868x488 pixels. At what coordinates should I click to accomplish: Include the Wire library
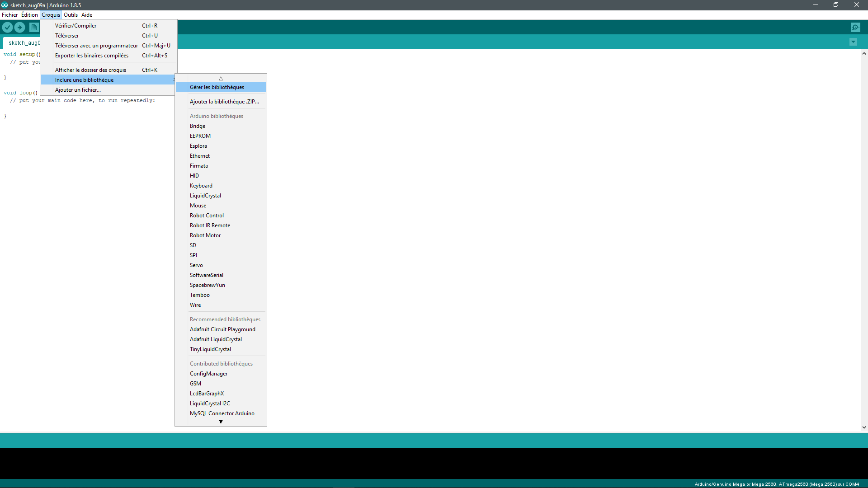pyautogui.click(x=221, y=305)
